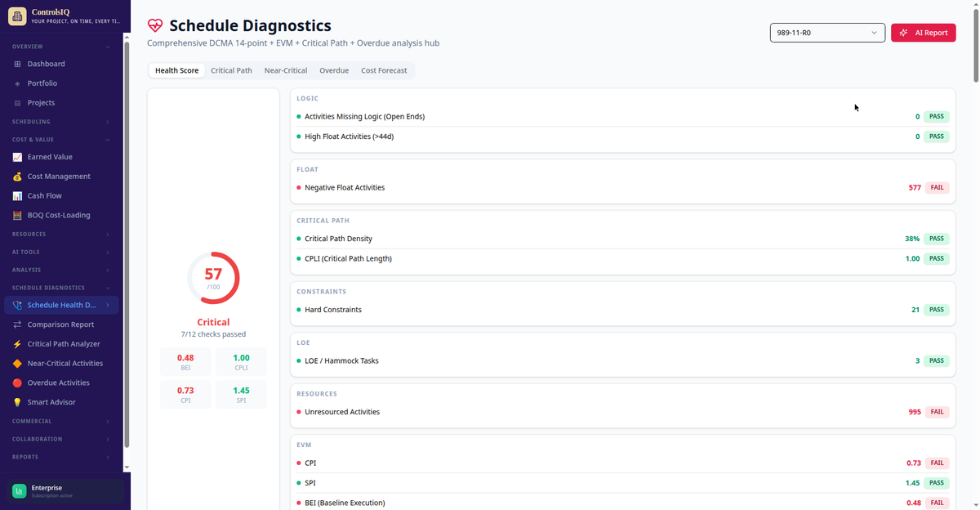Go to Earned Value page

point(61,157)
